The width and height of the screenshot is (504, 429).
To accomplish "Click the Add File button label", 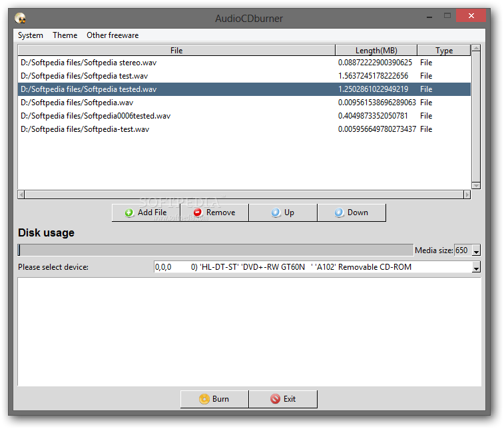I will coord(152,213).
